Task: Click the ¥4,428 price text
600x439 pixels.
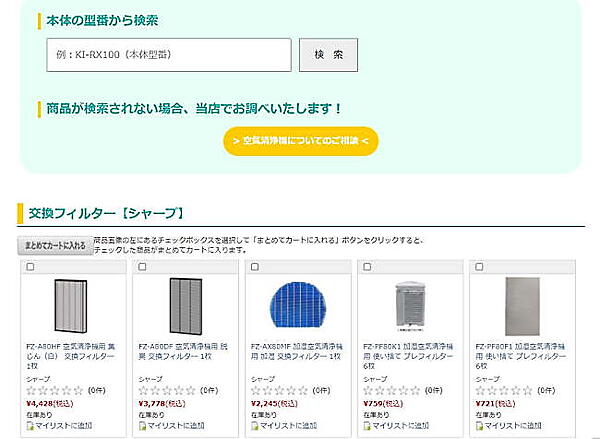Action: [x=49, y=403]
